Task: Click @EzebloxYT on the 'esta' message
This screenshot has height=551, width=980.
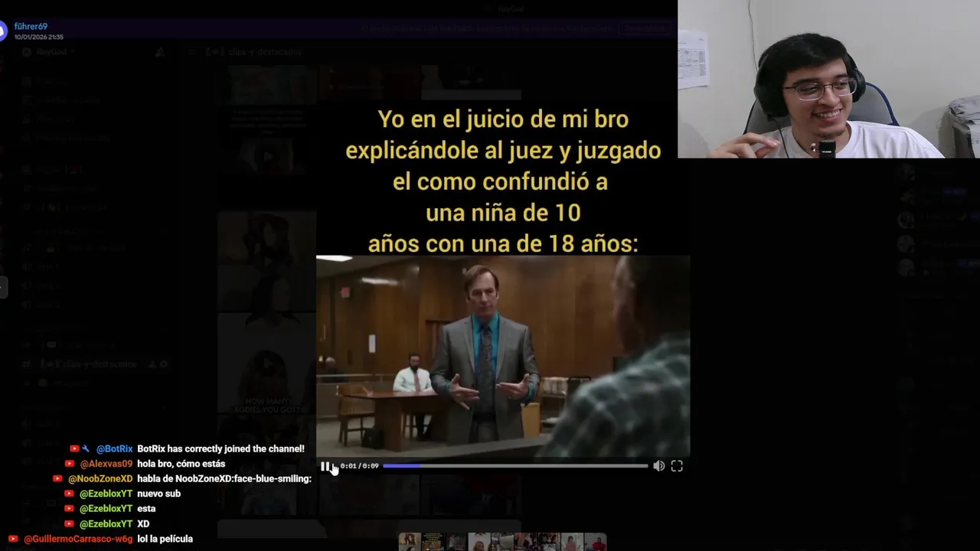Action: pyautogui.click(x=106, y=509)
